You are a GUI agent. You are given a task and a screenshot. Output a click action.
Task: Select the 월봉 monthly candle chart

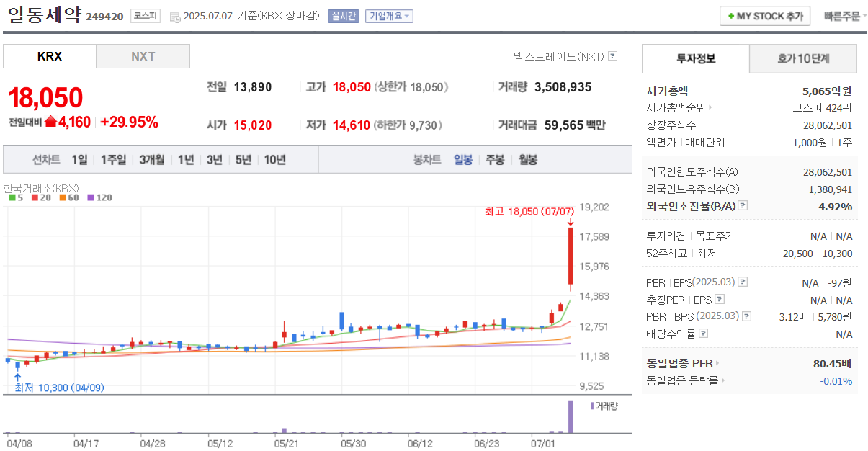click(x=528, y=160)
